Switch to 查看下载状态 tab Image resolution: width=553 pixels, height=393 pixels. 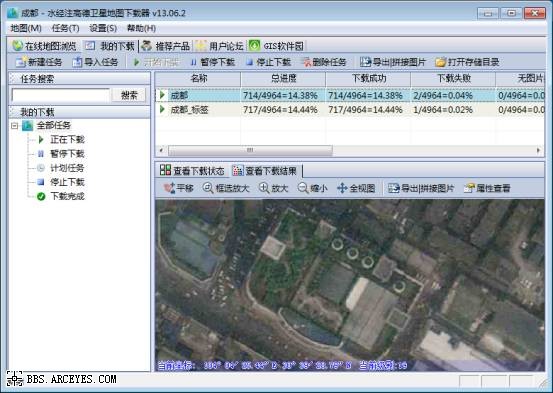pos(192,171)
